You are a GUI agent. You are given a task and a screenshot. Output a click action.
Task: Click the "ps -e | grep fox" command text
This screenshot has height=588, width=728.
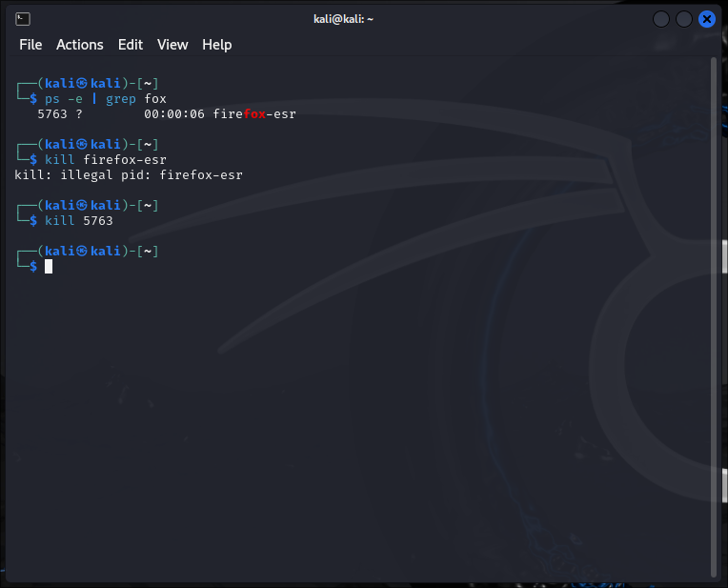106,99
